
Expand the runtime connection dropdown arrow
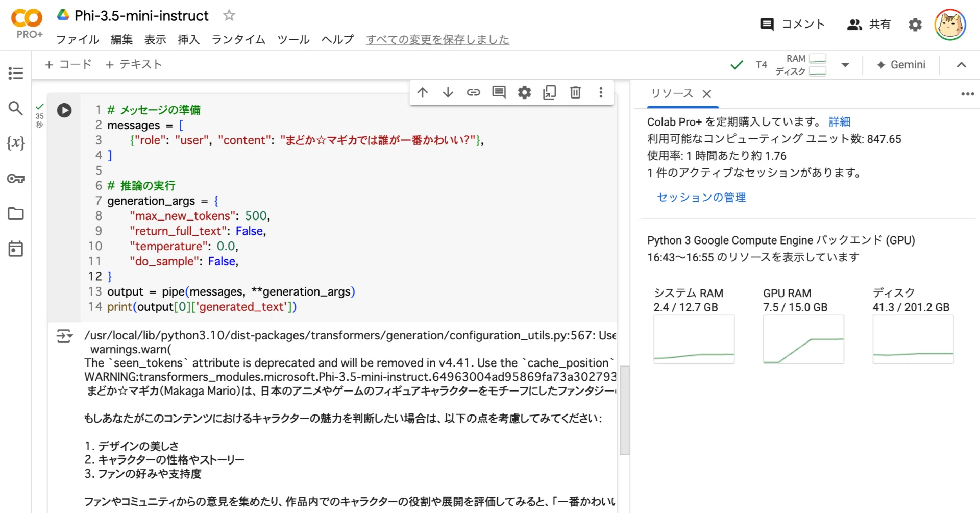(x=845, y=65)
